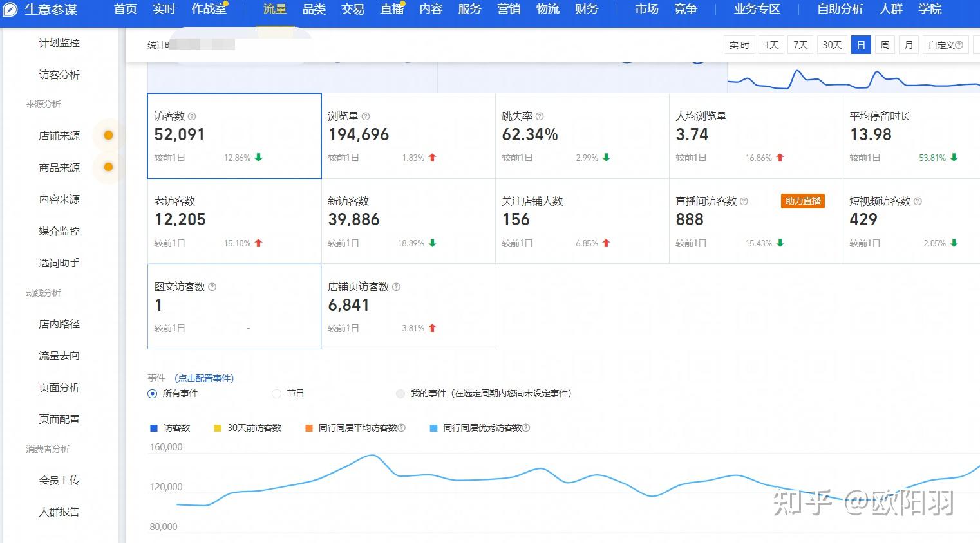This screenshot has width=980, height=543.
Task: Open 业务专区 in top navigation
Action: (757, 9)
